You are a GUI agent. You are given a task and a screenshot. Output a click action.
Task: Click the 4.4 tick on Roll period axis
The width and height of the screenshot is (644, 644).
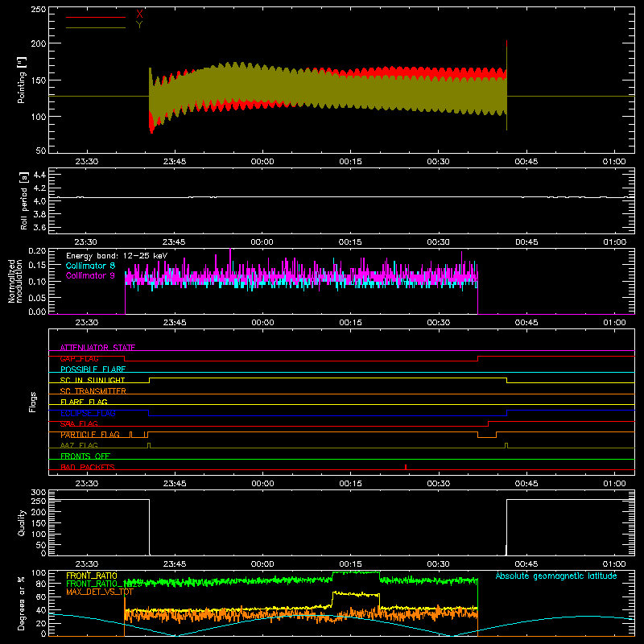click(39, 175)
